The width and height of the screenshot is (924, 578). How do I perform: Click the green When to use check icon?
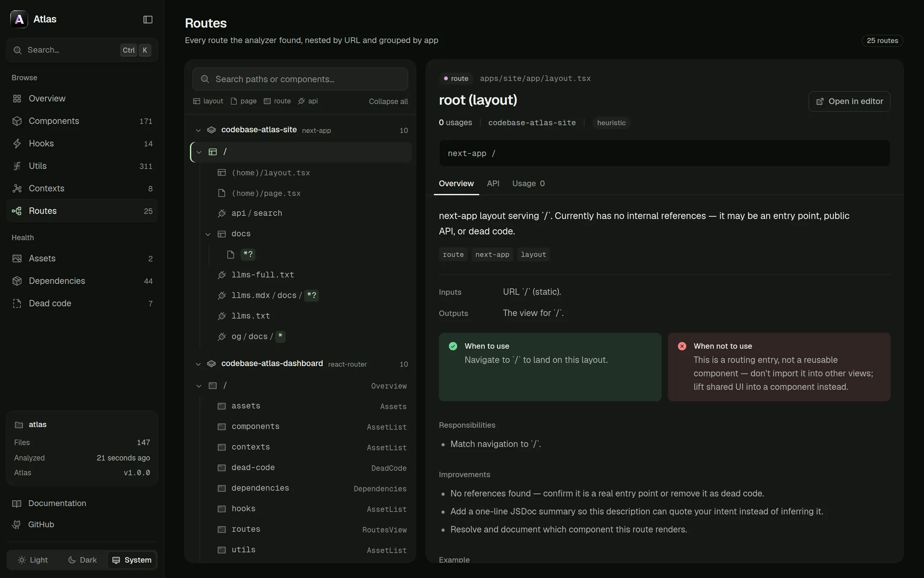[453, 346]
